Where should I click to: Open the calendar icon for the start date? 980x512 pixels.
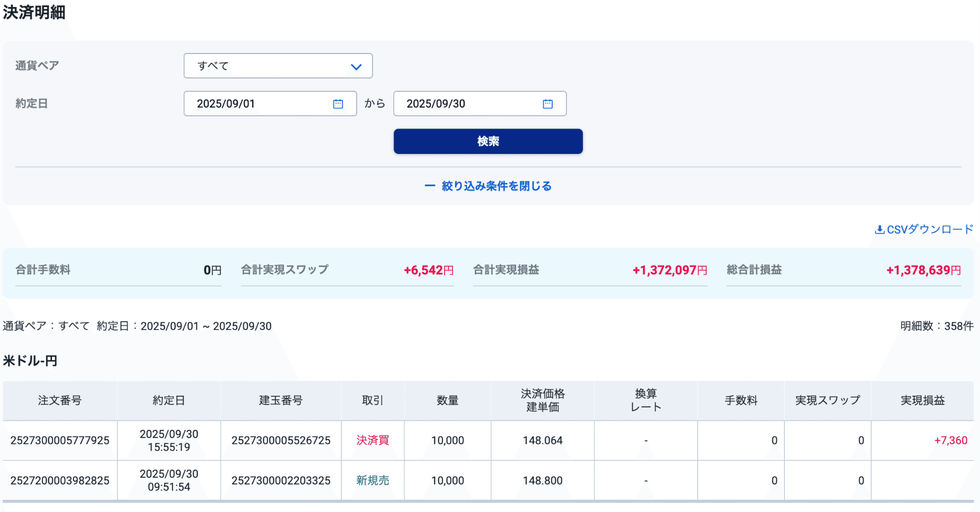(337, 104)
